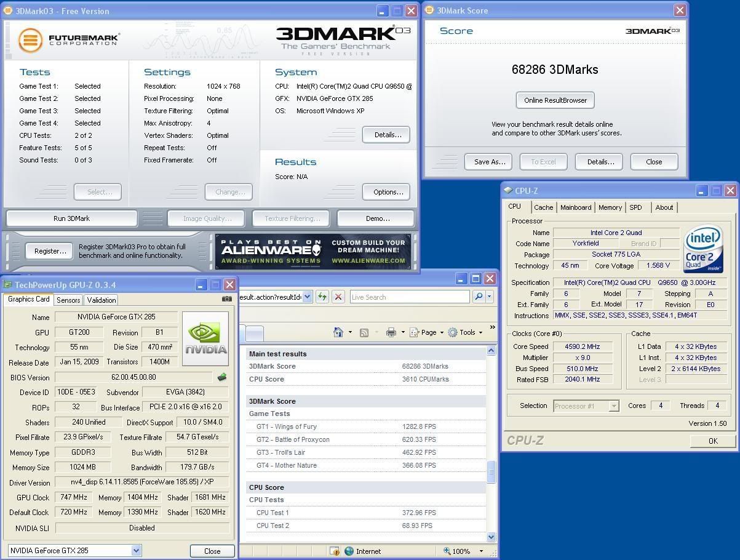Click the "GT4 - Mother Nature" row
Viewport: 740px width, 560px height.
(367, 465)
